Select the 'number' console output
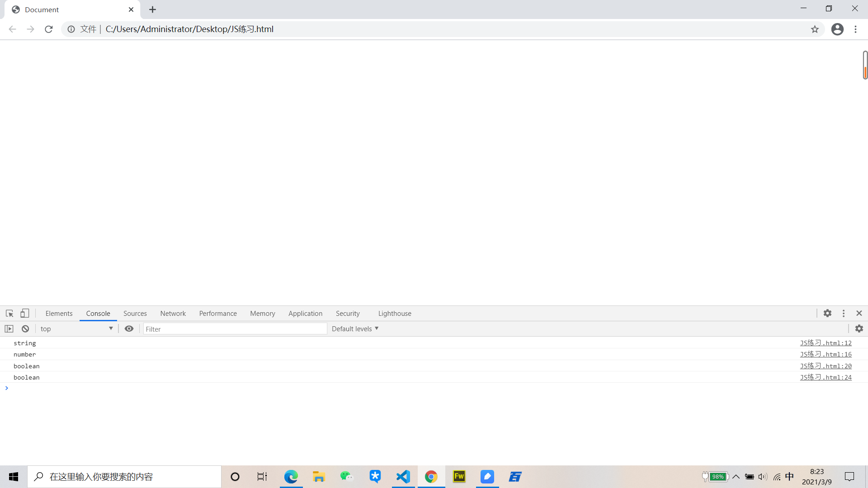 pyautogui.click(x=25, y=354)
